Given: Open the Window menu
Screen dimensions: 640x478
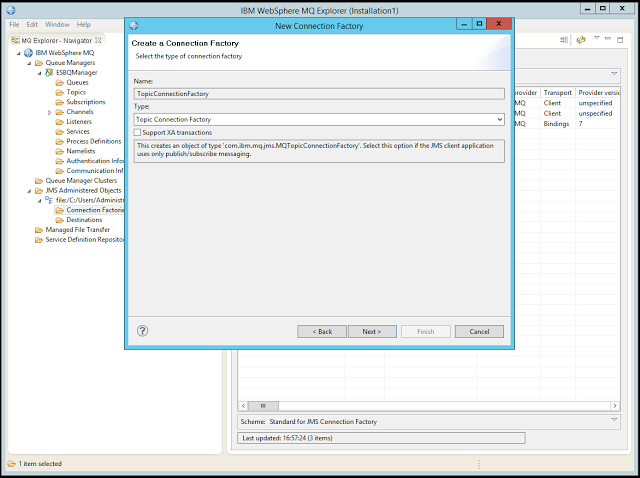Looking at the screenshot, I should (x=57, y=24).
